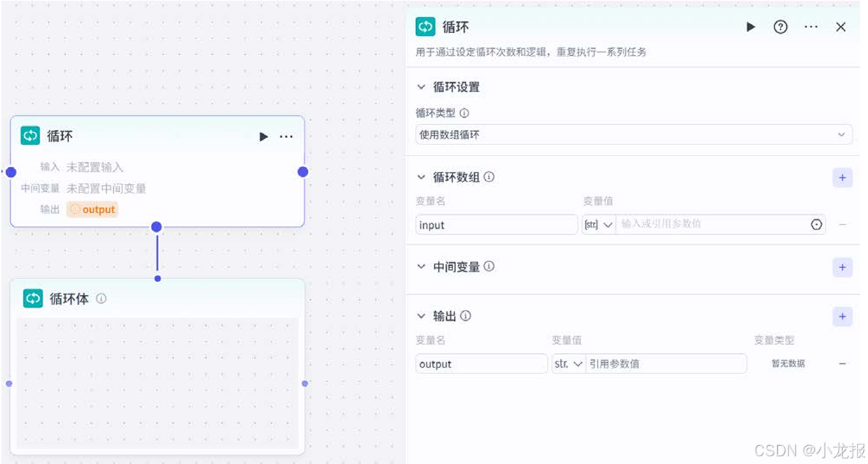Open the help (?) icon in panel header

780,27
